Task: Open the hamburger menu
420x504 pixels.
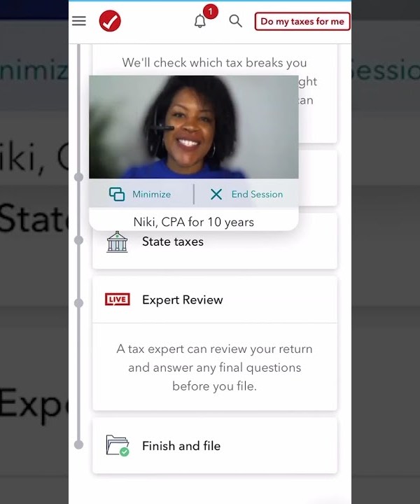Action: click(78, 21)
